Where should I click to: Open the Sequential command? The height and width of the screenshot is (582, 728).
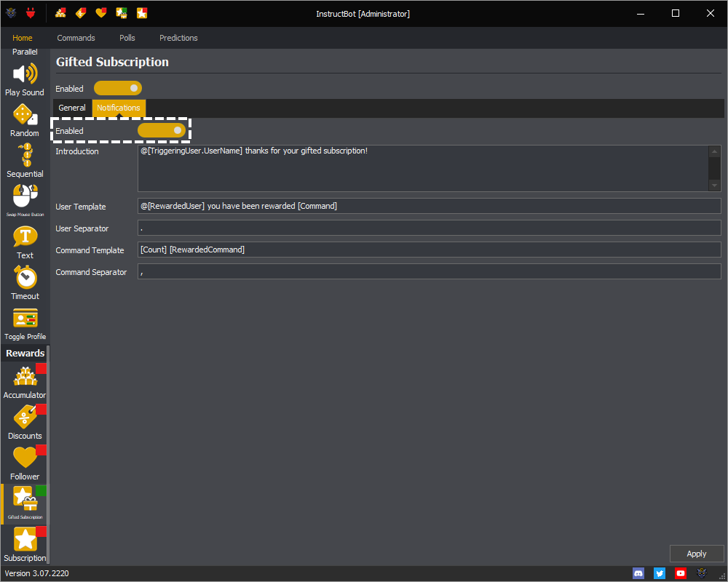[x=25, y=161]
